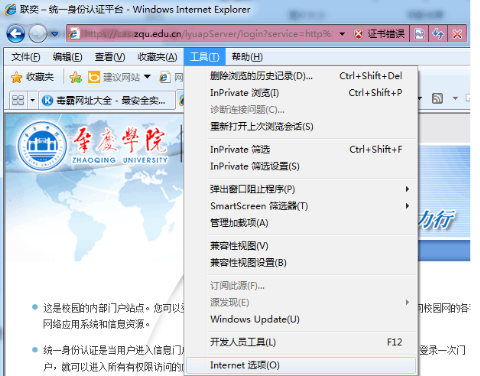Open the 编辑(E) menu

[67, 57]
